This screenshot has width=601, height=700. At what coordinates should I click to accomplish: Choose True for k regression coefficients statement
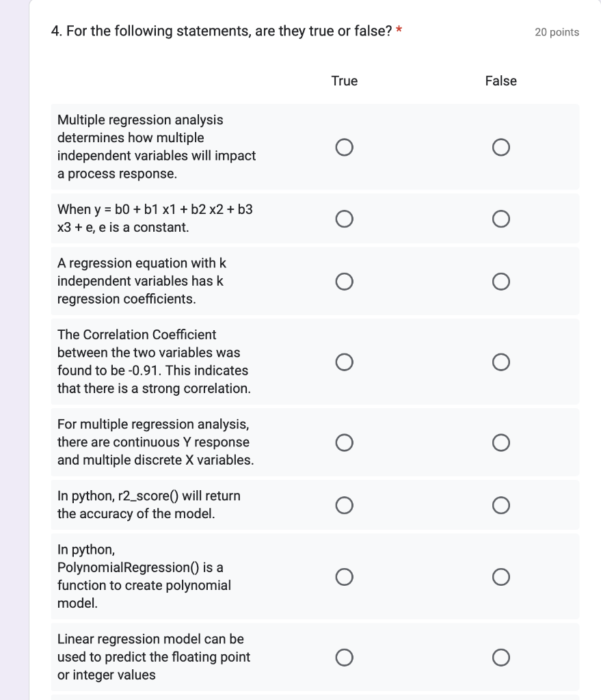point(345,282)
